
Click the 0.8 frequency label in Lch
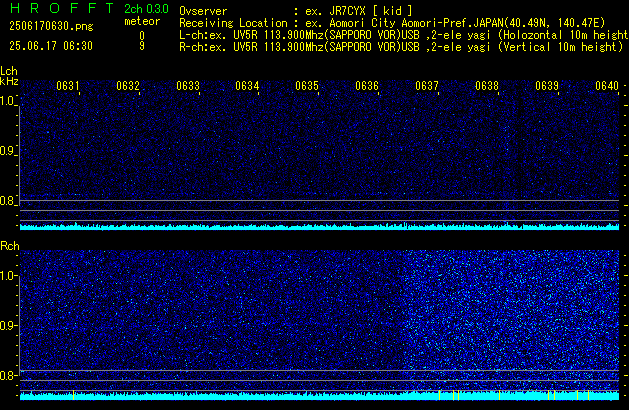(x=7, y=201)
